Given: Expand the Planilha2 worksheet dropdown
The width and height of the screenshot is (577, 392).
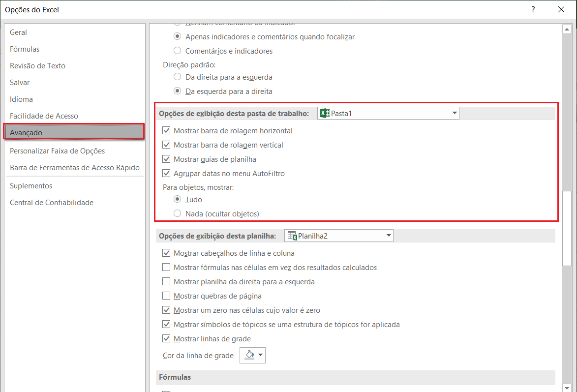Looking at the screenshot, I should point(389,236).
